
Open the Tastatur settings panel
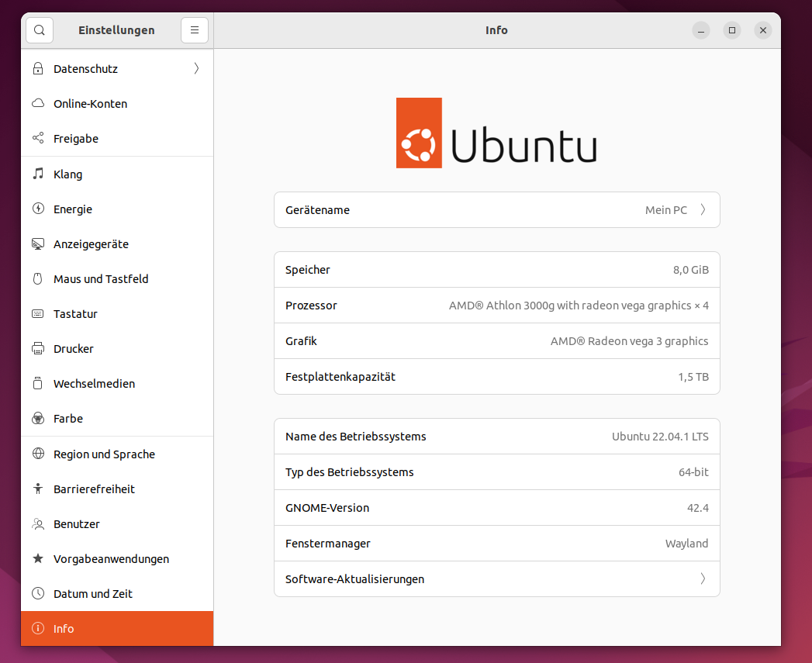pos(117,314)
